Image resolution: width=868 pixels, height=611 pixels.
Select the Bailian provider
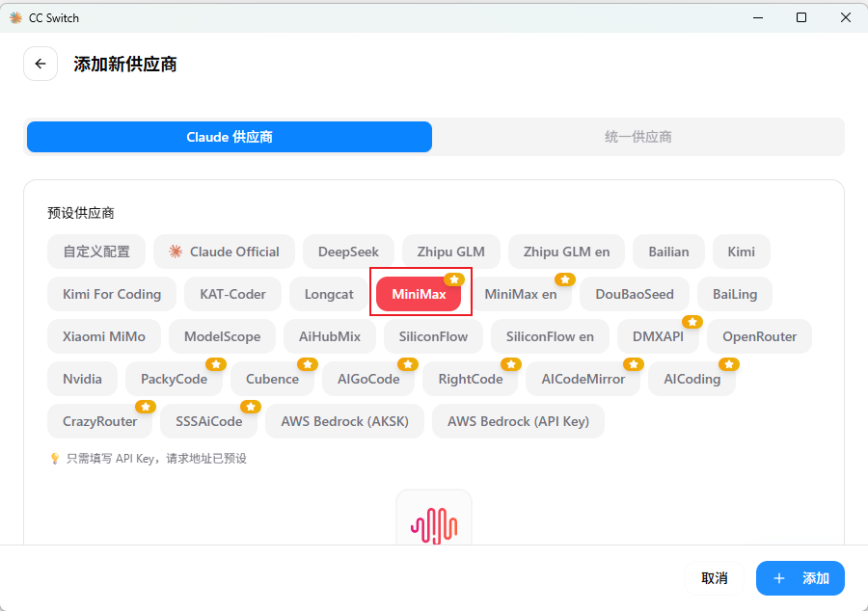pos(668,252)
